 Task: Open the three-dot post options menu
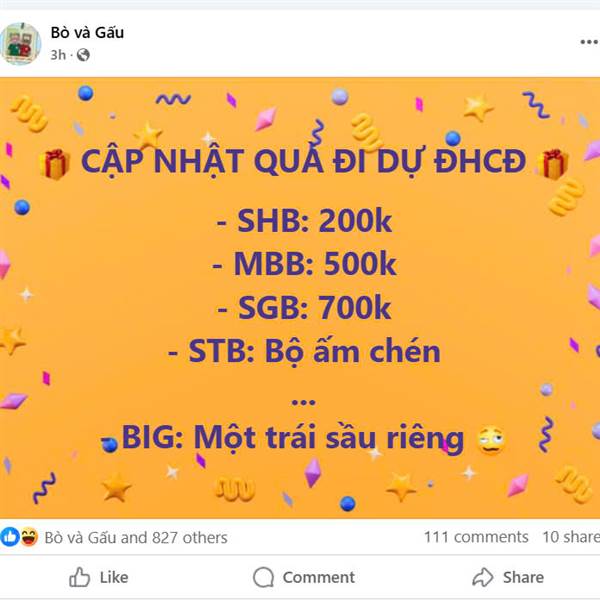click(x=589, y=42)
